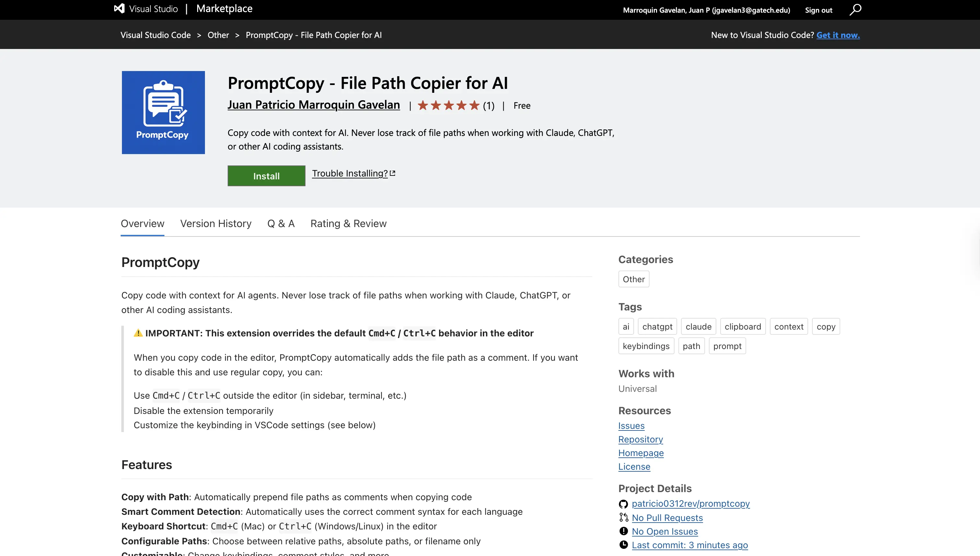Select the copy tag

[826, 327]
